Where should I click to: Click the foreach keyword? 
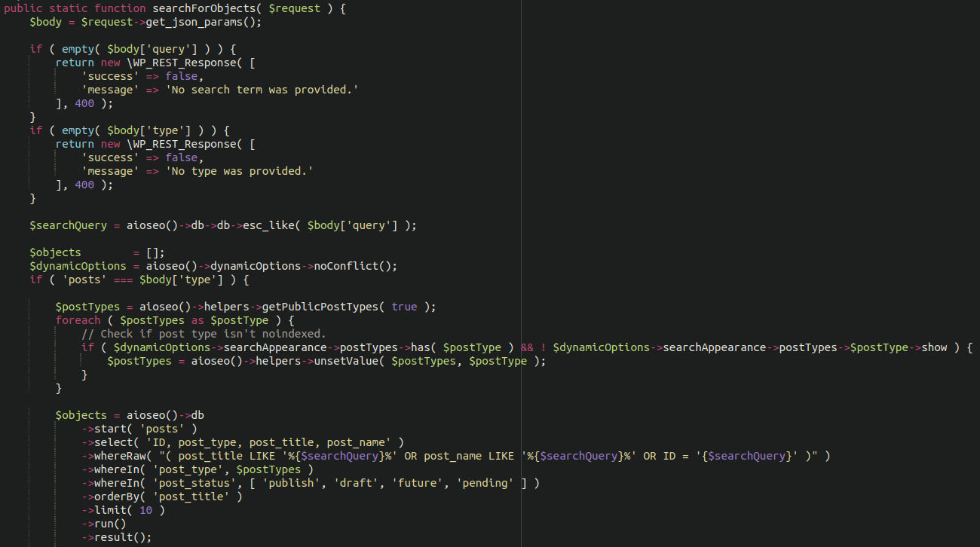(x=78, y=320)
